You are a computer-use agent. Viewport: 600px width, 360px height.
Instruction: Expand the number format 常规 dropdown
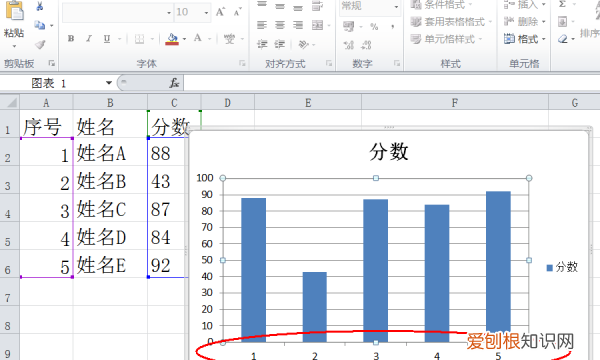click(396, 7)
